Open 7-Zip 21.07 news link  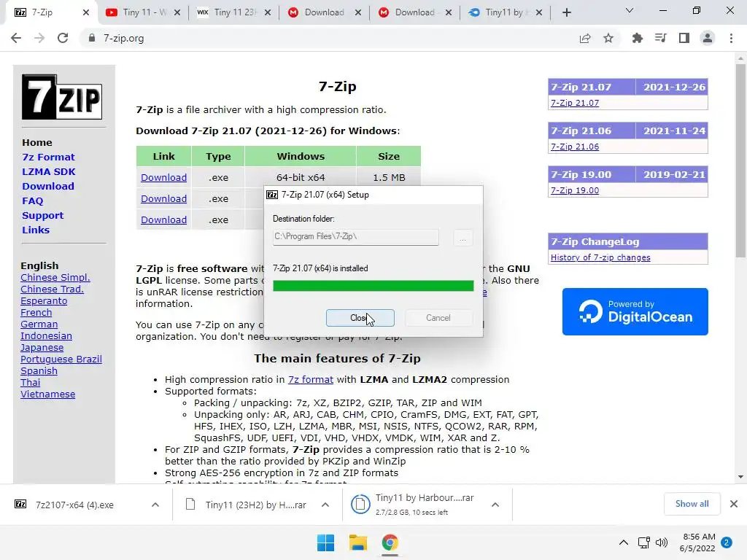(575, 103)
